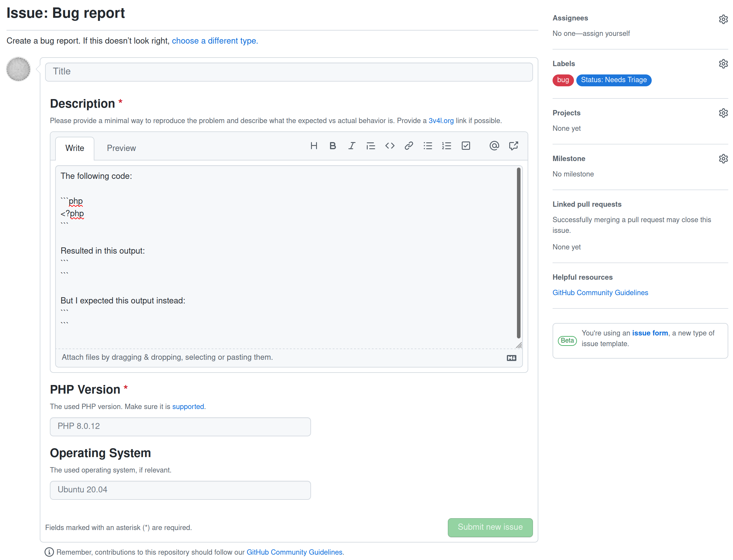Open the choose a different type link
Image resolution: width=733 pixels, height=560 pixels.
pyautogui.click(x=215, y=41)
